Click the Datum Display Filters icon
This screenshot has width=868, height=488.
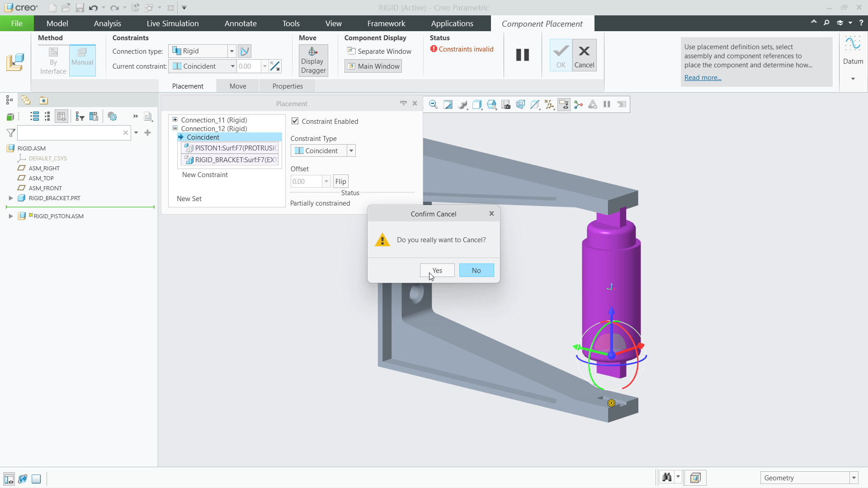[x=549, y=105]
